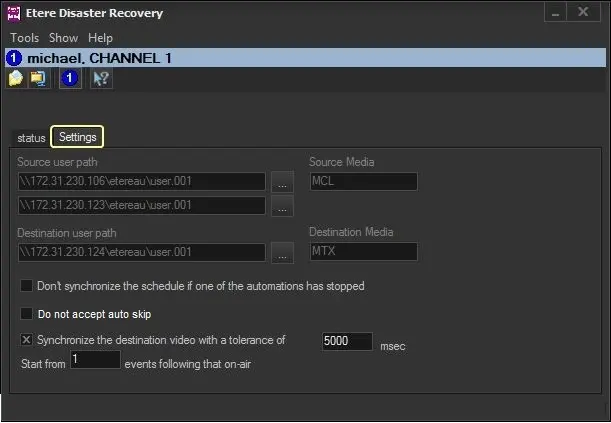Browse for the second source user path

click(x=282, y=206)
